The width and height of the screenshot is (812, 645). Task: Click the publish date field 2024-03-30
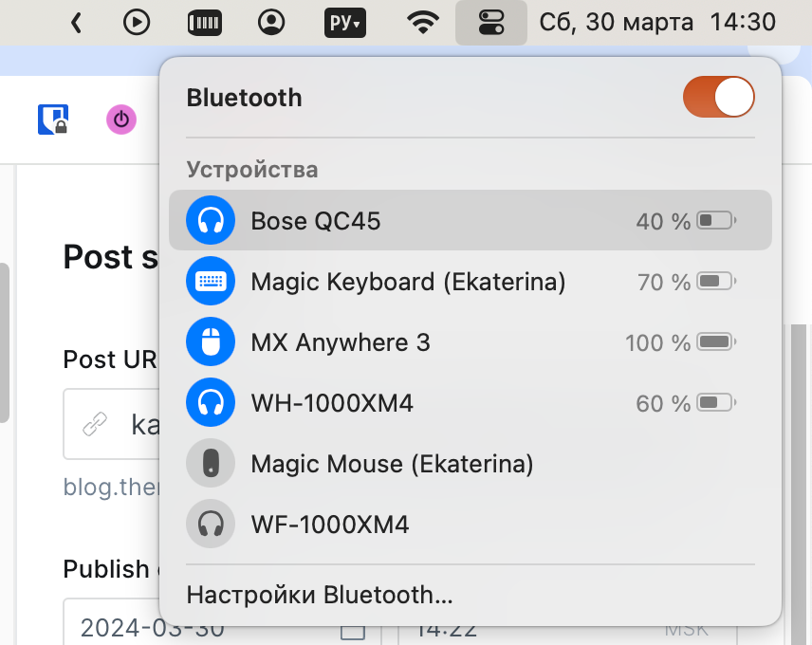pos(223,622)
